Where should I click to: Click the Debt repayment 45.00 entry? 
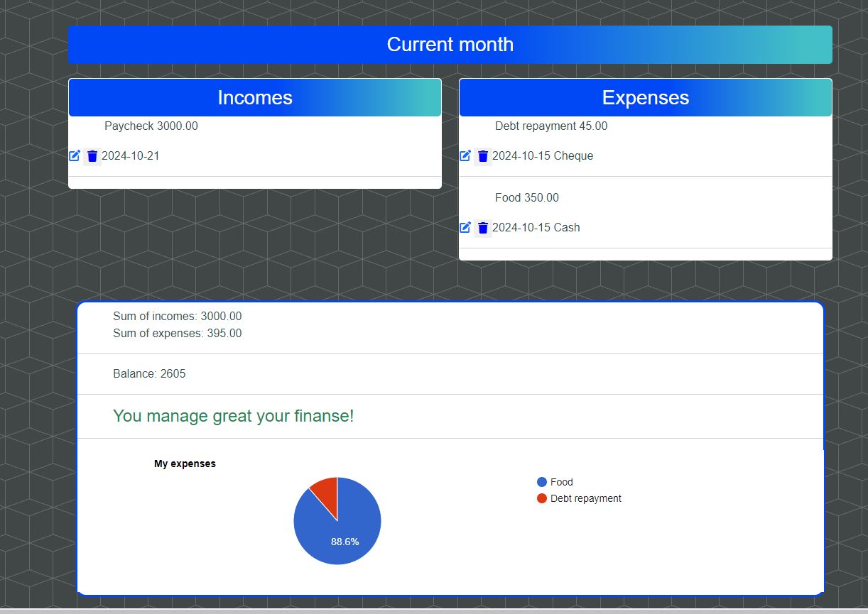click(550, 126)
